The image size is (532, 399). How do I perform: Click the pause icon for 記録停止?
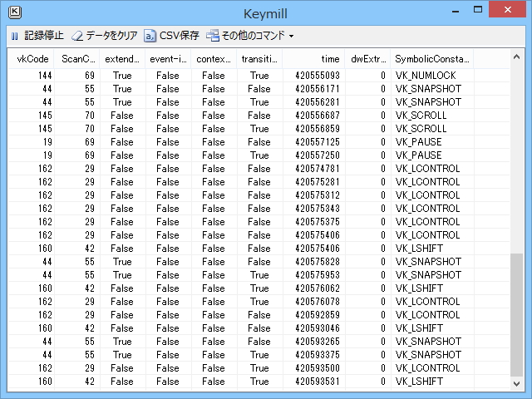[x=15, y=36]
